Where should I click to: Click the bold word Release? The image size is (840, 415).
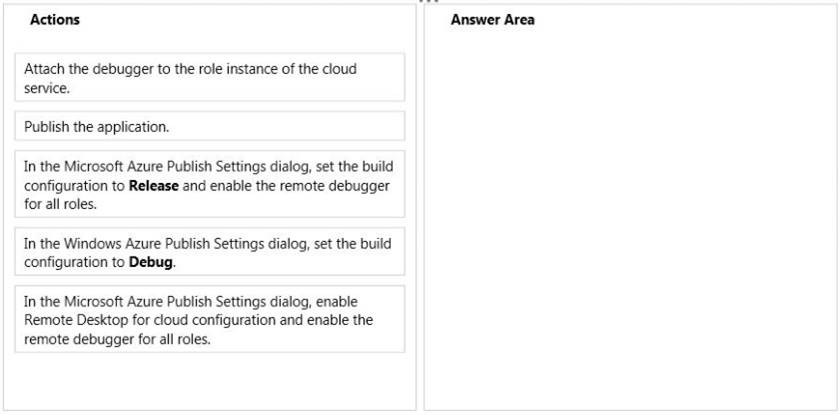[154, 186]
